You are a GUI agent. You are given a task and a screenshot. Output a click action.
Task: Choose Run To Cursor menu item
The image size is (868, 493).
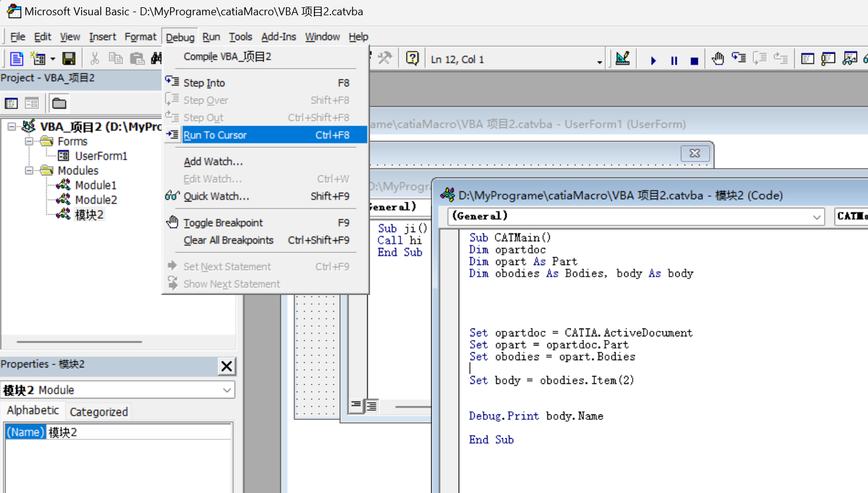tap(265, 135)
